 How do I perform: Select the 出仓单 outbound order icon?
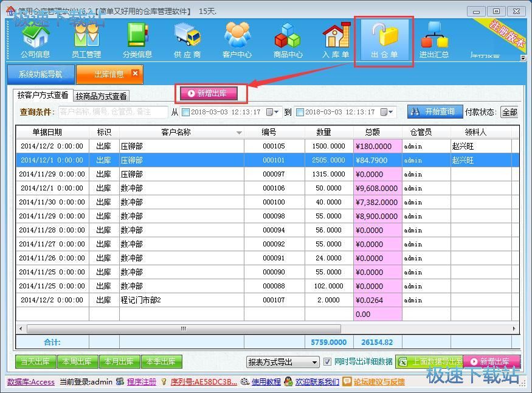tap(384, 40)
